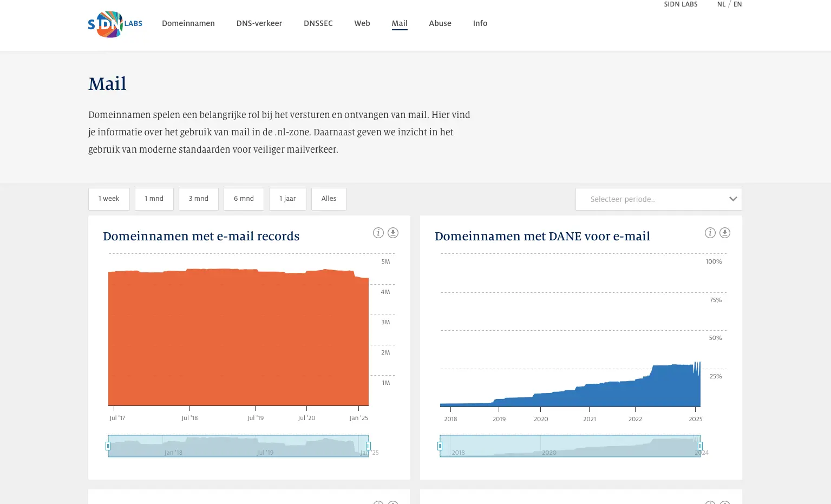This screenshot has height=504, width=831.
Task: Download data of DANE voor e-mail chart
Action: pyautogui.click(x=725, y=232)
